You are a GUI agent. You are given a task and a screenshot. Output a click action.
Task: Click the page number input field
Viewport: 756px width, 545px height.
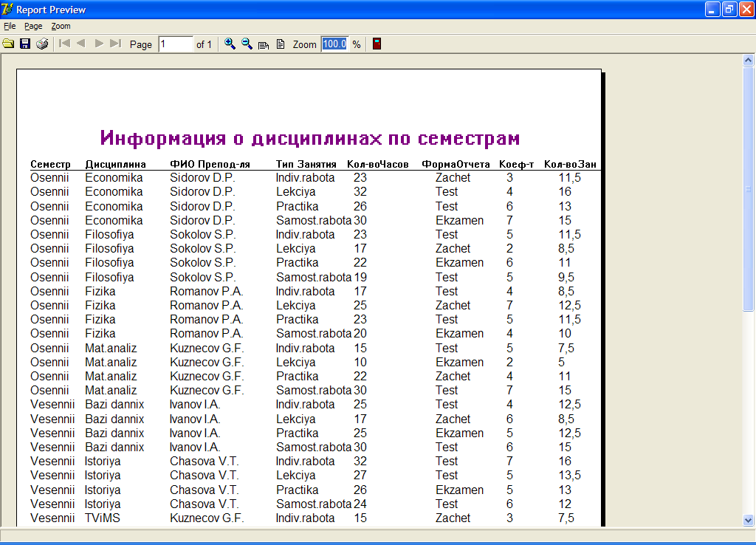[x=176, y=44]
